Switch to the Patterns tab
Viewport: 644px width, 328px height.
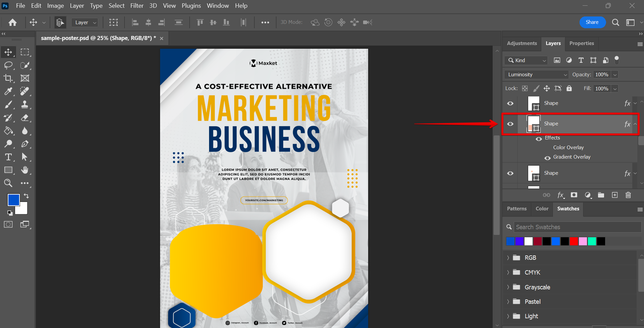pos(516,209)
